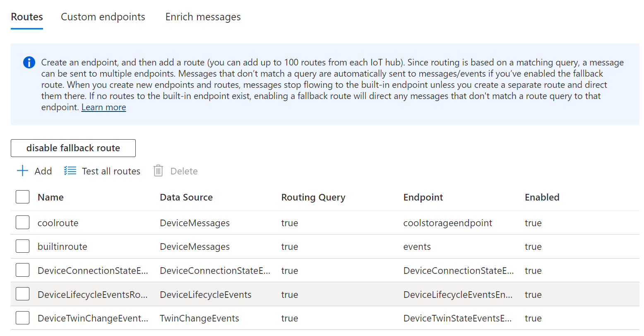
Task: Check the DeviceTwinChangeEvent... route checkbox
Action: click(x=22, y=318)
